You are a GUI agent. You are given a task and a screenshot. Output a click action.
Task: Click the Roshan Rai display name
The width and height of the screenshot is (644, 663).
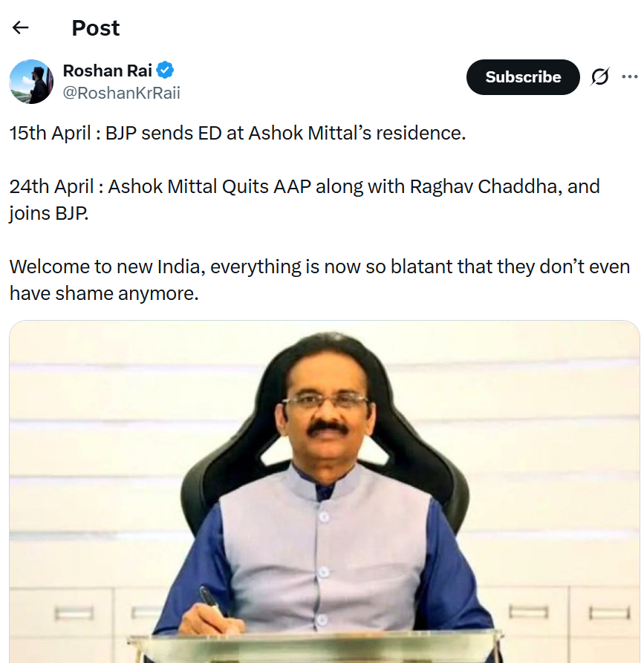[x=108, y=71]
